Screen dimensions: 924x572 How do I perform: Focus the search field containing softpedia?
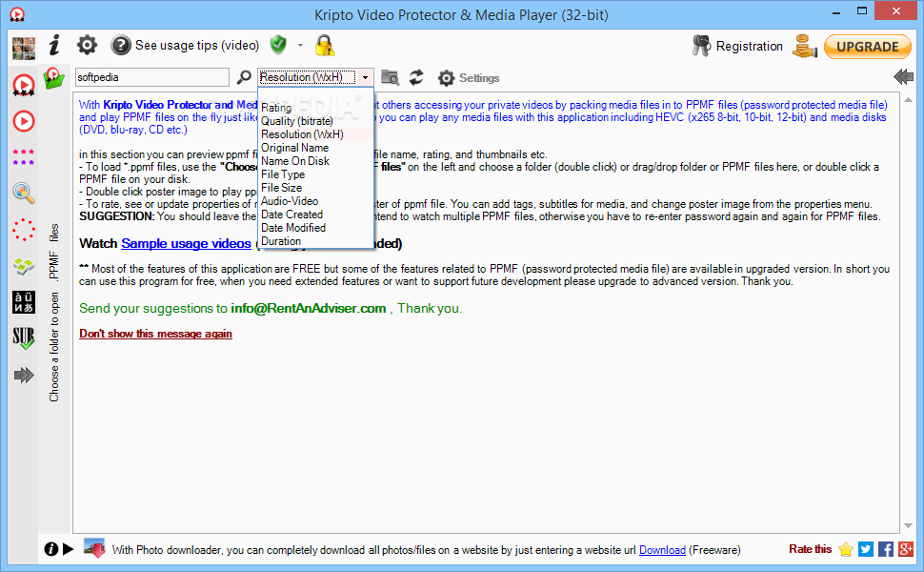point(152,77)
